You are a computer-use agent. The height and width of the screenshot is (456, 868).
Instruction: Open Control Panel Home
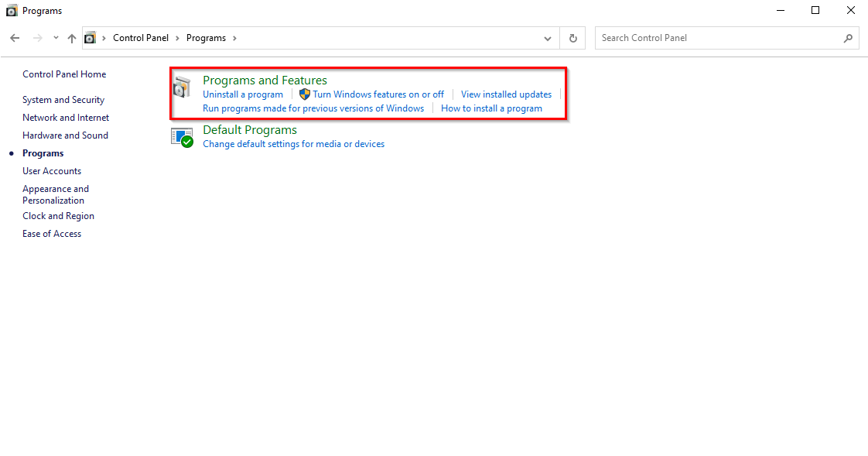pyautogui.click(x=64, y=74)
